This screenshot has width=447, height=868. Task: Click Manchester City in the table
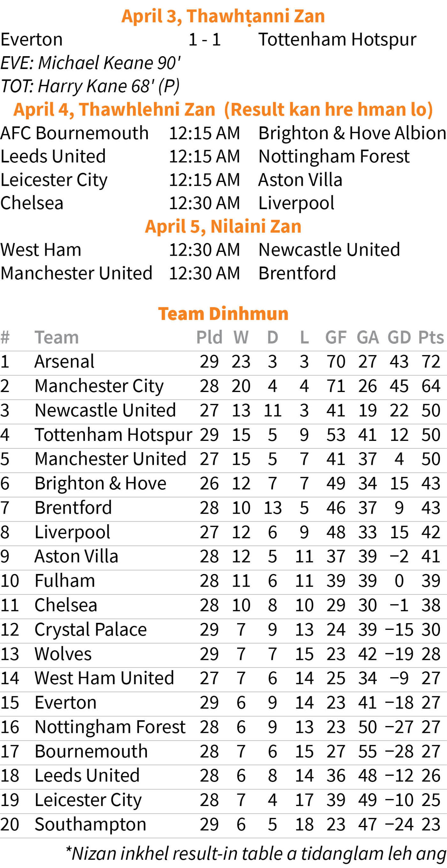tap(99, 386)
